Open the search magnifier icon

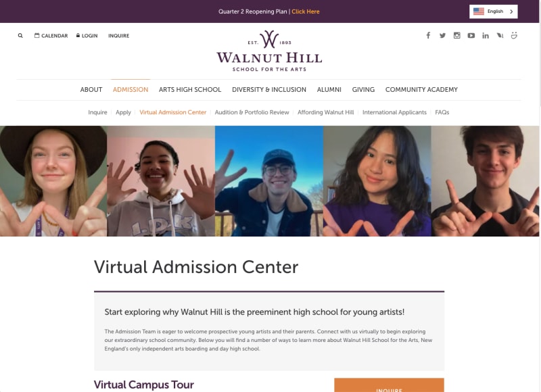(20, 36)
